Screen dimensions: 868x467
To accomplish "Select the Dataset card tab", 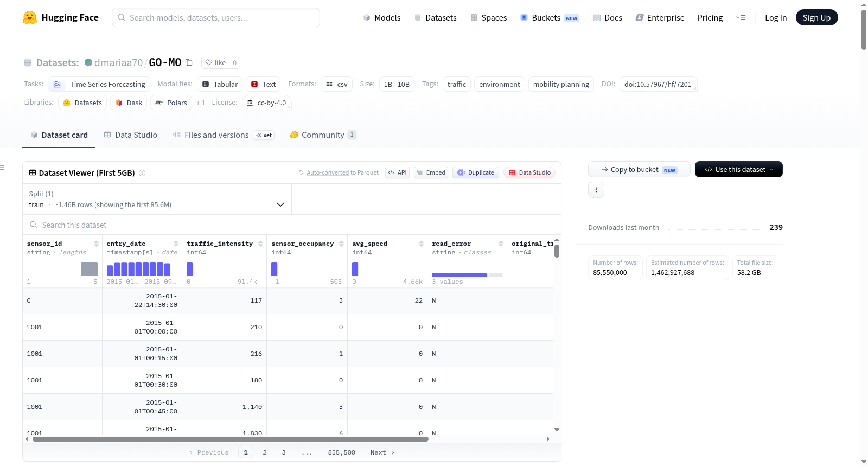I will point(59,135).
